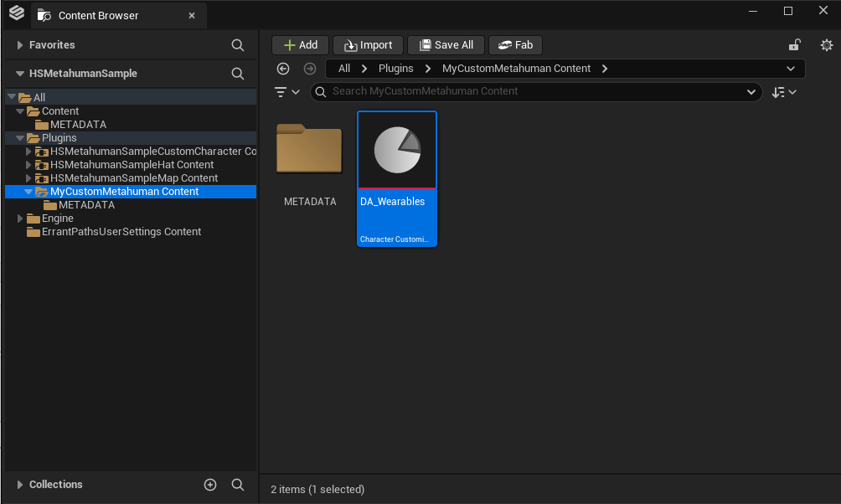Screen dimensions: 841x504
Task: Click the Import button
Action: pos(368,45)
